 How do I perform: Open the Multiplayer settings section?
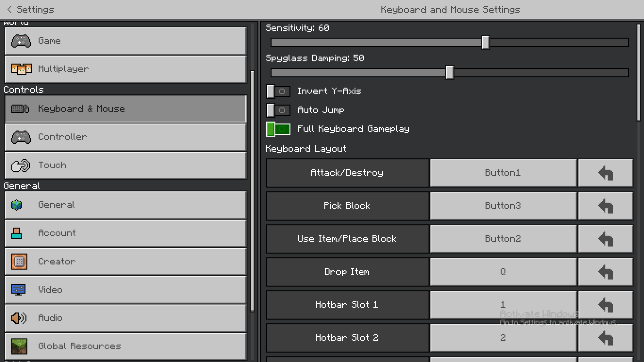tap(125, 69)
